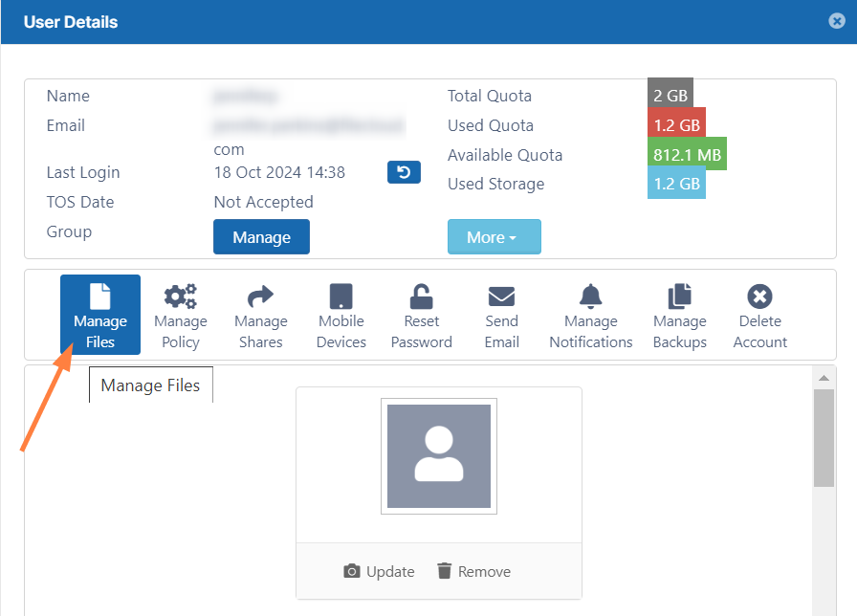The width and height of the screenshot is (857, 616).
Task: Close the User Details dialog
Action: click(x=836, y=21)
